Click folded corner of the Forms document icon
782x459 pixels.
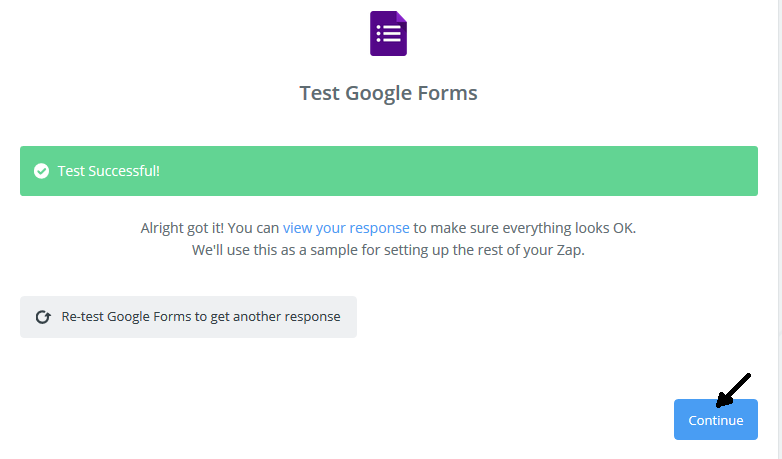[401, 16]
